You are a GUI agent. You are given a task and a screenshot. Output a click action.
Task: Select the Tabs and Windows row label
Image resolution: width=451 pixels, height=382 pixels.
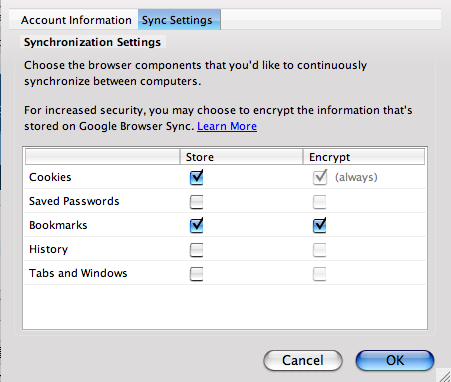pyautogui.click(x=78, y=273)
